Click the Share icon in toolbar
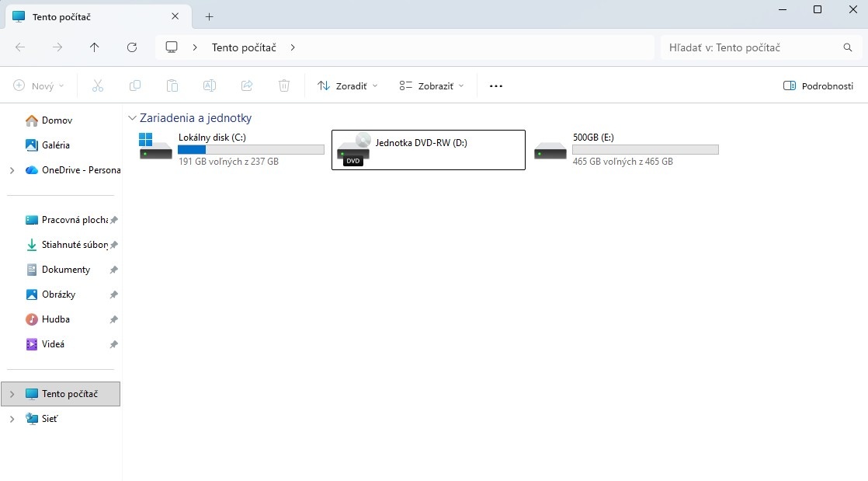 click(247, 86)
